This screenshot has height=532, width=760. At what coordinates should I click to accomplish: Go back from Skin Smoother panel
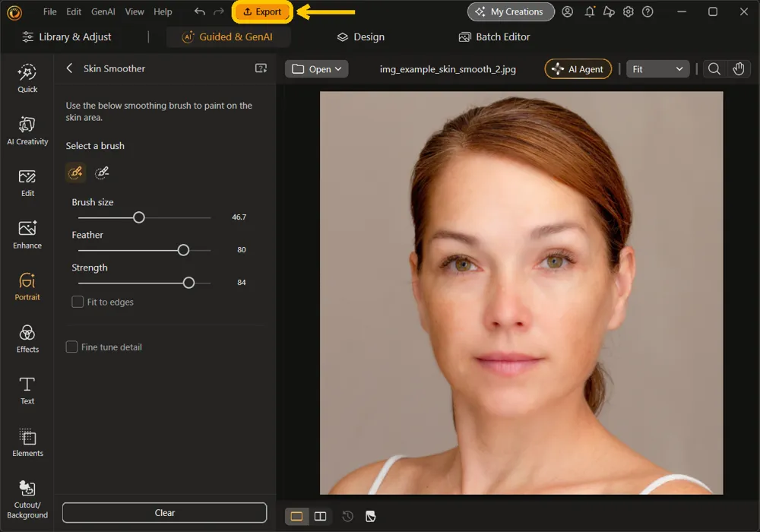pos(69,68)
